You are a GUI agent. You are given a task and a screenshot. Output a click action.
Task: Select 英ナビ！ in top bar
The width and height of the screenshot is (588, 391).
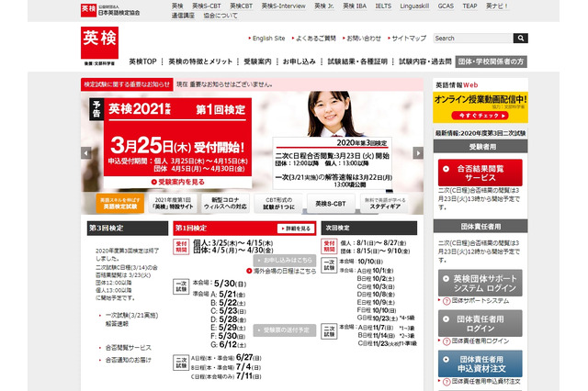pyautogui.click(x=497, y=6)
